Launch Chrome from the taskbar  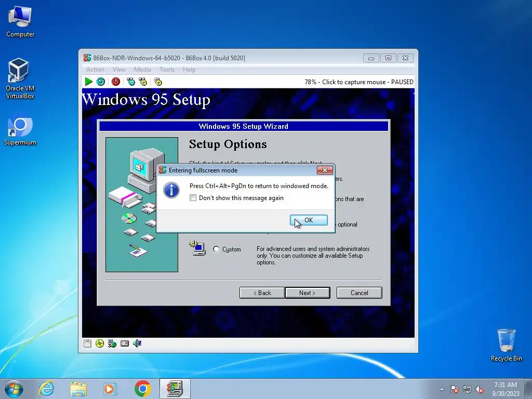142,389
